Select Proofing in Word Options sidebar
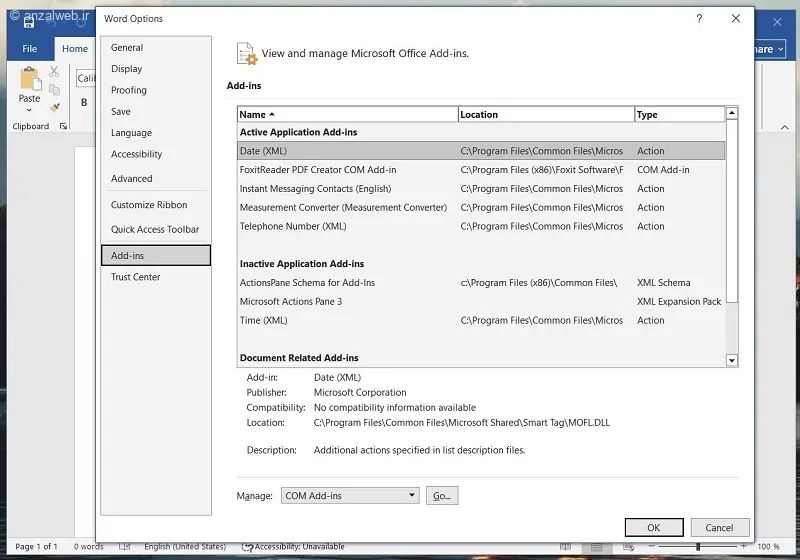This screenshot has width=800, height=560. (x=156, y=90)
